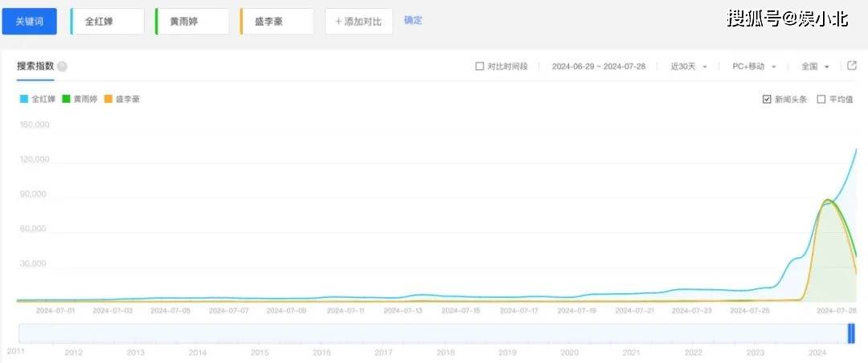Viewport: 868px width, 363px height.
Task: Click the export/share icon at top right
Action: pos(852,66)
